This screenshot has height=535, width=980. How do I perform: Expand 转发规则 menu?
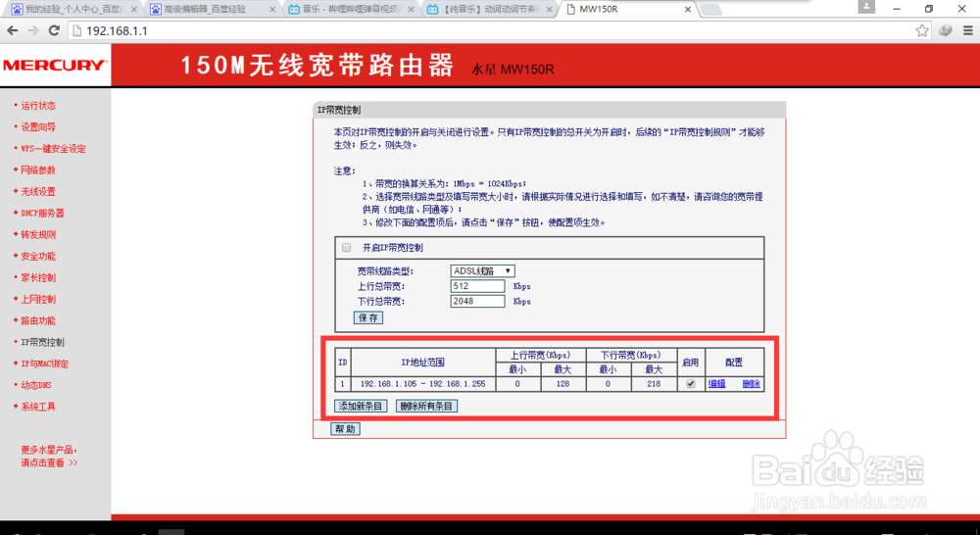tap(38, 235)
